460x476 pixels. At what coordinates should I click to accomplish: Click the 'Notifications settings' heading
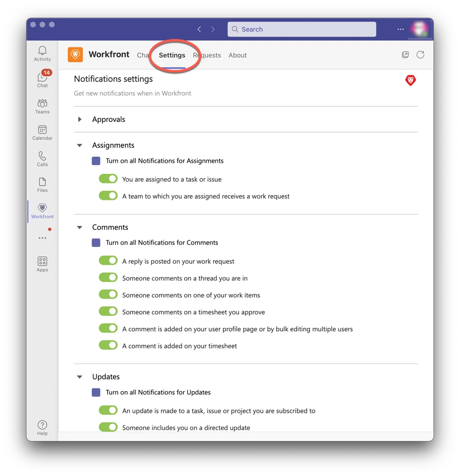coord(113,79)
